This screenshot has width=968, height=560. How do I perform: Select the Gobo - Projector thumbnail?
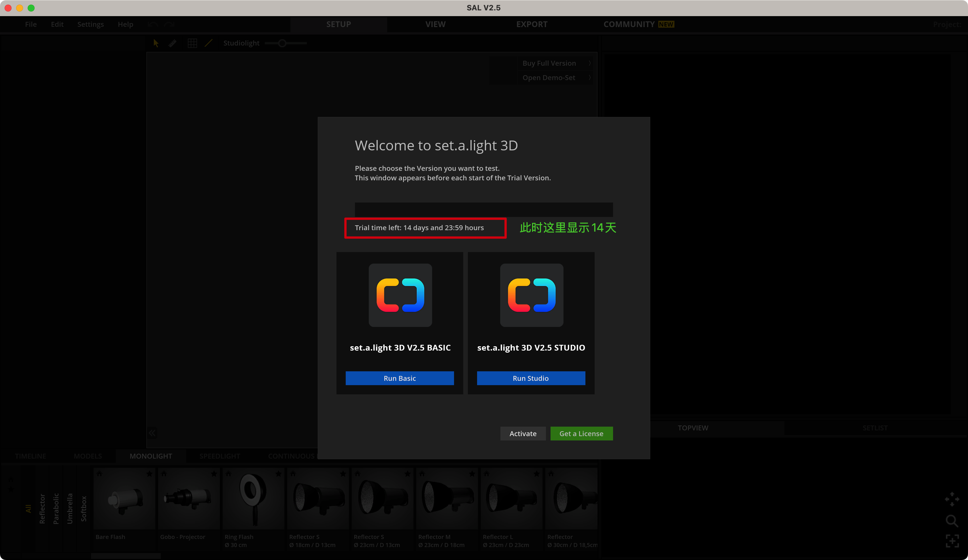coord(189,499)
